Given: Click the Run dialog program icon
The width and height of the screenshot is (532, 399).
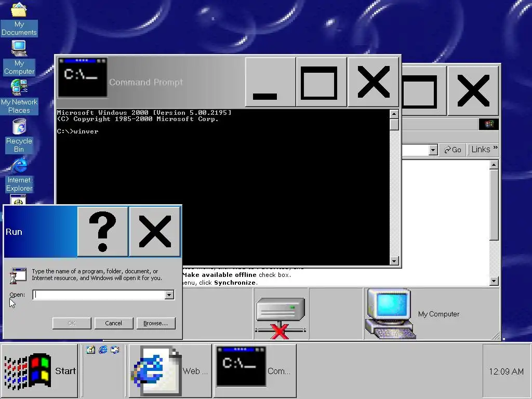Looking at the screenshot, I should coord(18,275).
